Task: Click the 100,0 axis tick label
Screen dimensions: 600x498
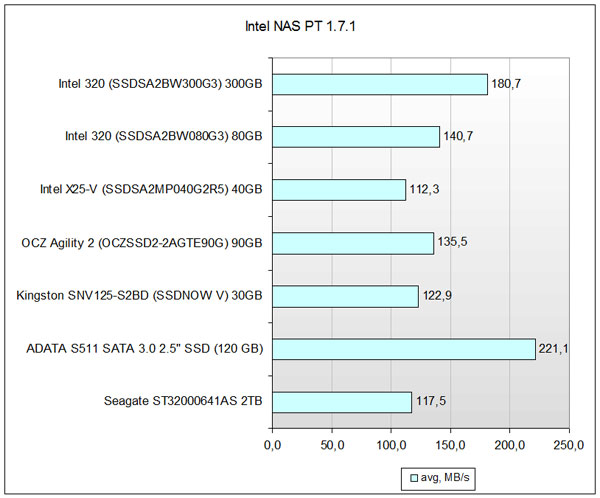Action: [391, 445]
